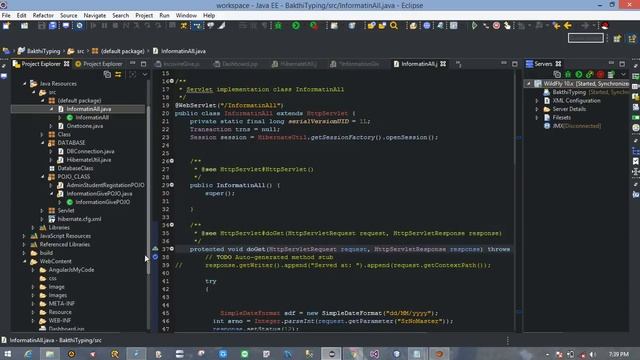Screen dimensions: 640x360
Task: Click the Publish to server icon in Servers
Action: click(x=611, y=74)
